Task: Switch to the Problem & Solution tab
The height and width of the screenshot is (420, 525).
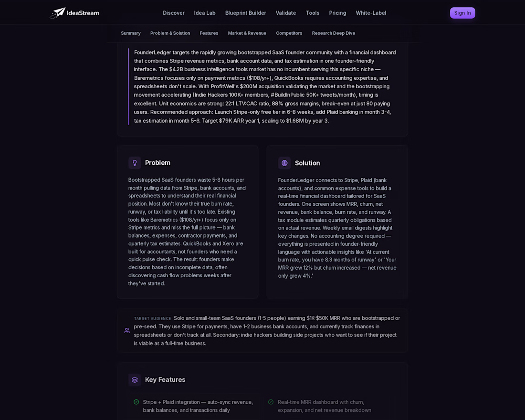Action: 170,33
